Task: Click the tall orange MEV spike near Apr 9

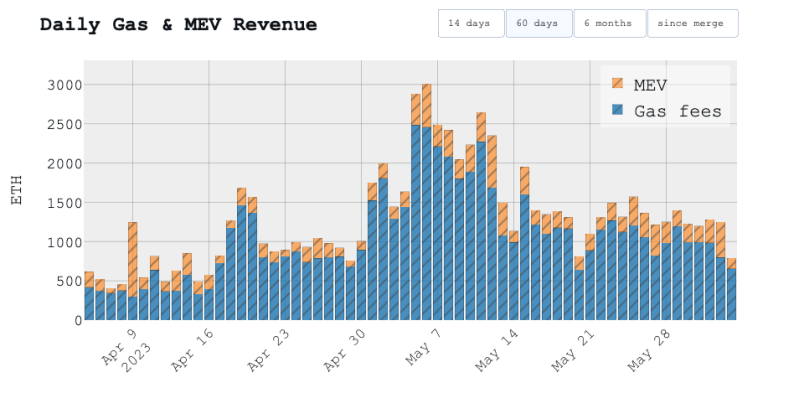Action: click(x=132, y=258)
